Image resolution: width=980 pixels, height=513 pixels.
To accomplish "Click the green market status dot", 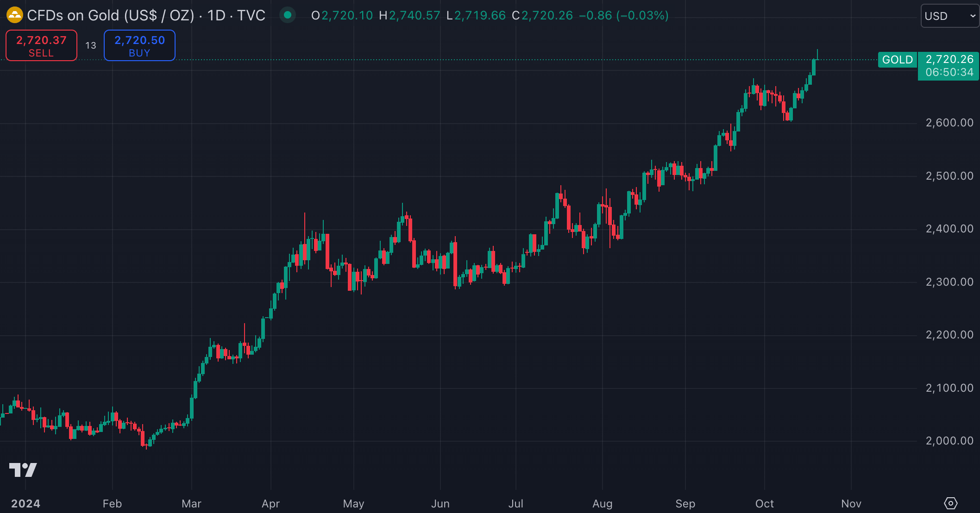I will point(288,15).
